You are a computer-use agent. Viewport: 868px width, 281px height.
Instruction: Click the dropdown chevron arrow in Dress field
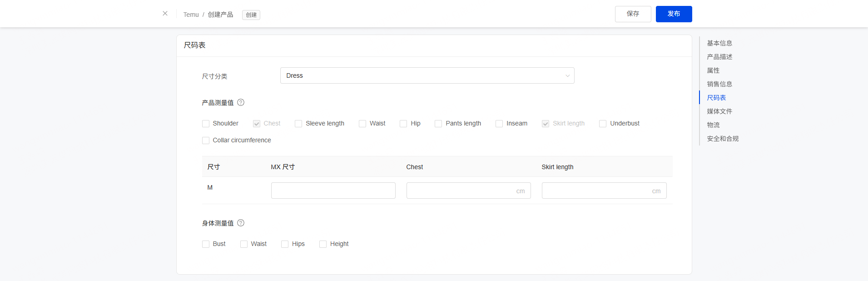pyautogui.click(x=567, y=76)
